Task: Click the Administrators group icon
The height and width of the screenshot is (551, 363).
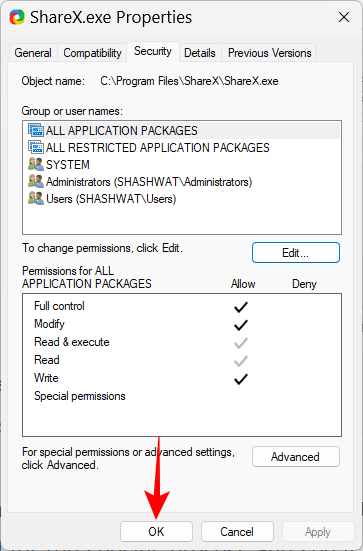Action: tap(36, 181)
